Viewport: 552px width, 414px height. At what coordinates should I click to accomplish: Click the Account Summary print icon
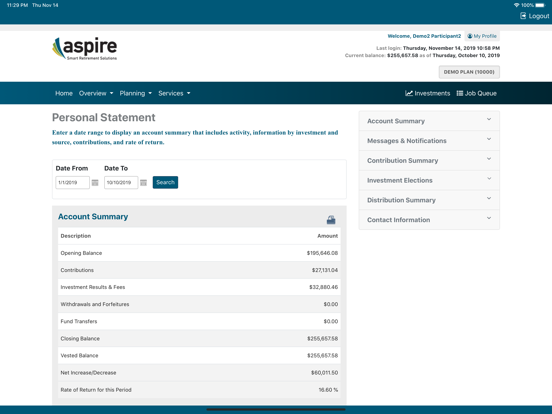click(331, 220)
